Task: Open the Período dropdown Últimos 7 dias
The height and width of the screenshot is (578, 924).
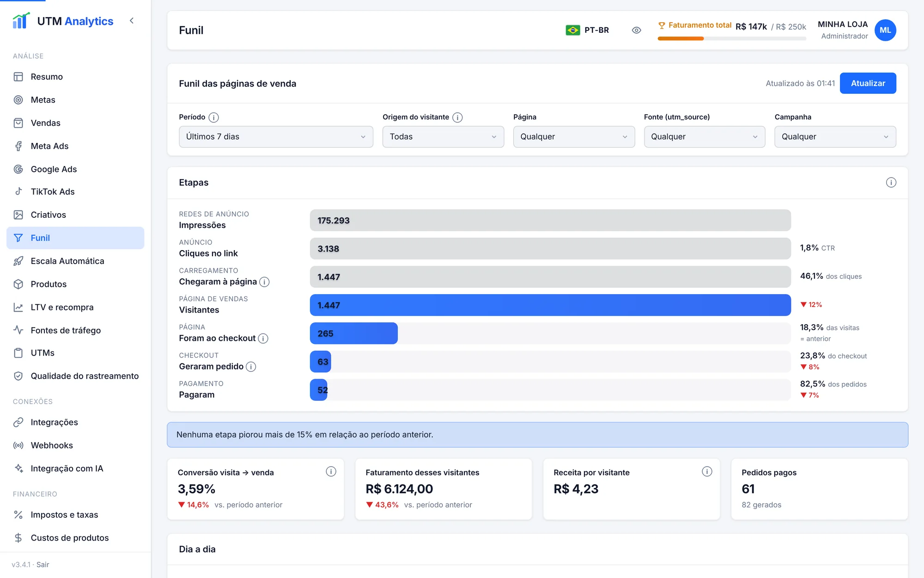Action: click(276, 137)
